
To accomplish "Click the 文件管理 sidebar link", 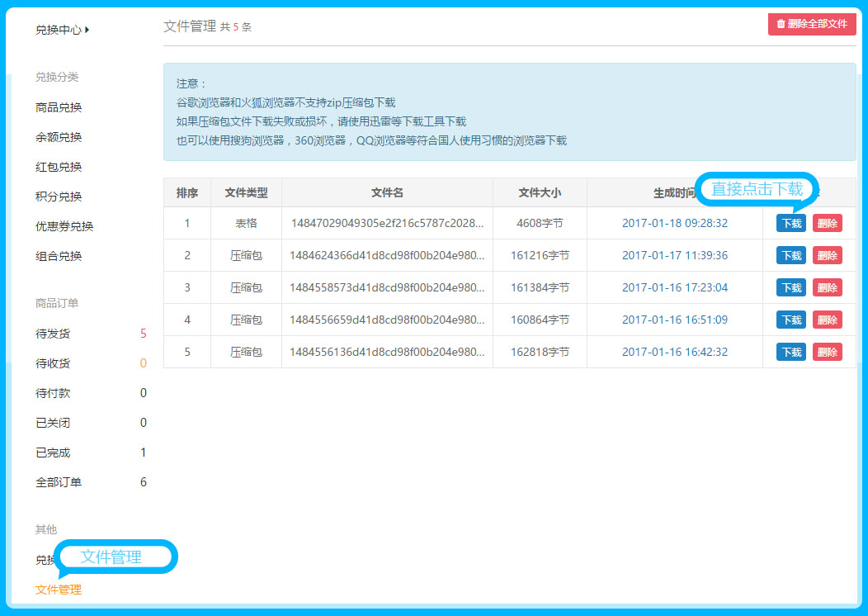I will (x=59, y=590).
